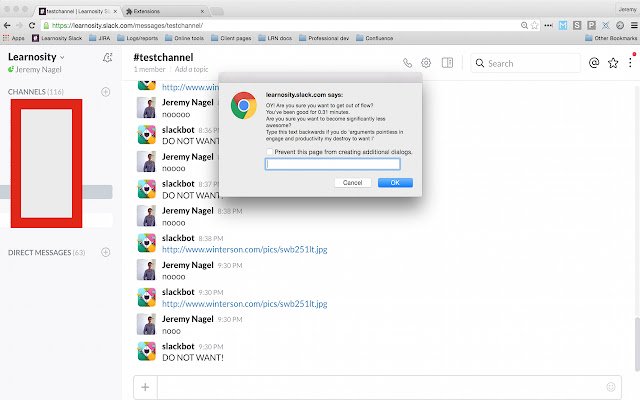The image size is (640, 400).
Task: Click Jeremy Nagel presence name in sidebar
Action: tap(38, 69)
